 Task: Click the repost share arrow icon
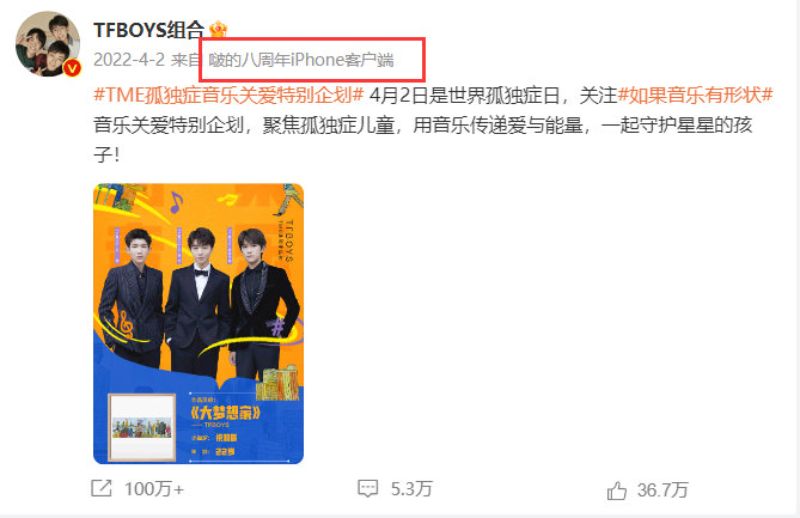101,488
